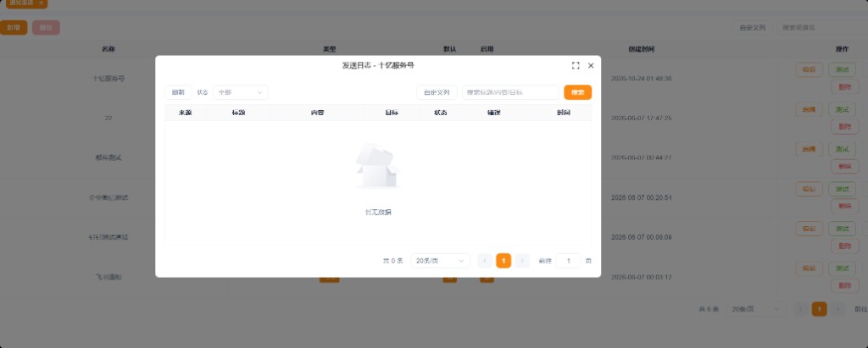
Task: Click the 时间 column header in dialog table
Action: tap(564, 113)
